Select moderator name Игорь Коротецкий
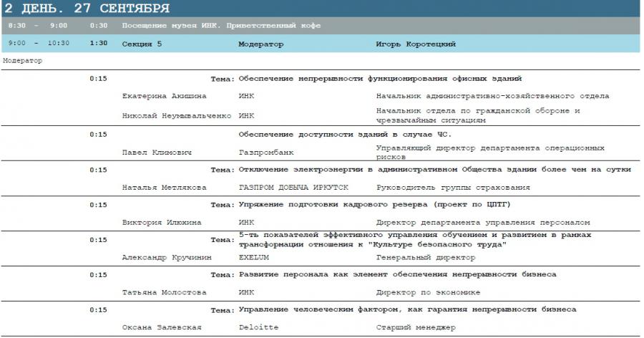This screenshot has height=338, width=644. 416,44
